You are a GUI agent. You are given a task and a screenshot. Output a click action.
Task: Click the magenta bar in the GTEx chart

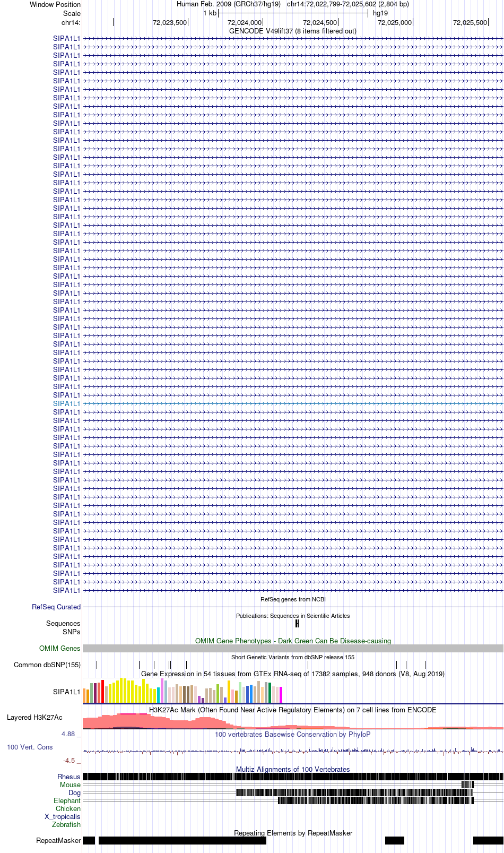281,695
